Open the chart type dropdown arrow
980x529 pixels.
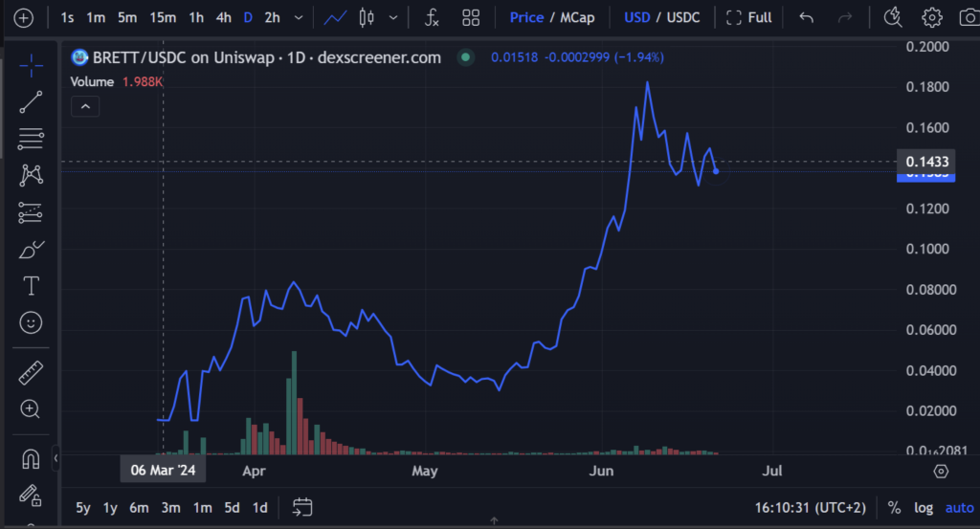[392, 17]
